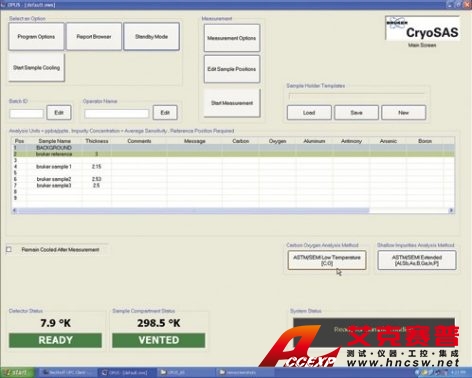
Task: Open the Windows Start menu
Action: (x=16, y=373)
